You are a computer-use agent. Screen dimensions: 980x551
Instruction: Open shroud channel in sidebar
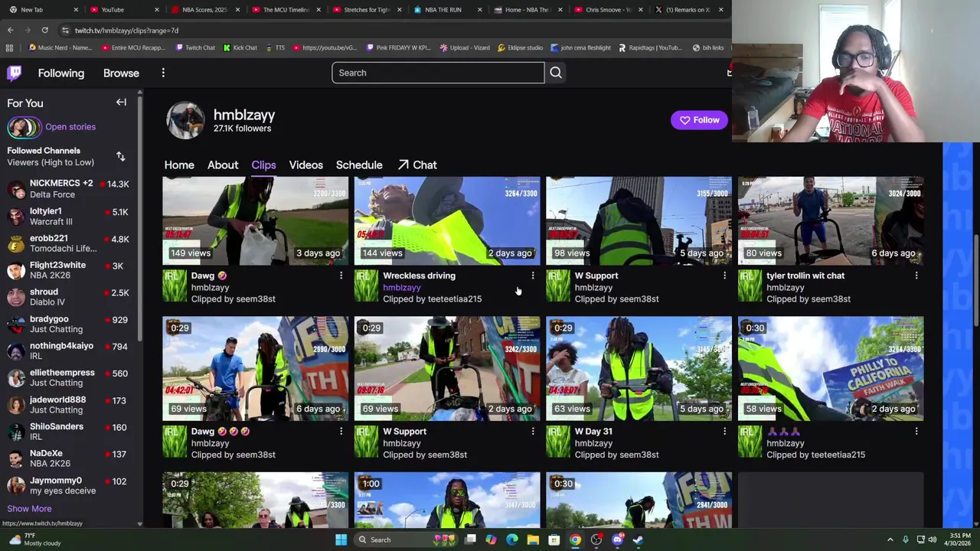[x=70, y=297]
